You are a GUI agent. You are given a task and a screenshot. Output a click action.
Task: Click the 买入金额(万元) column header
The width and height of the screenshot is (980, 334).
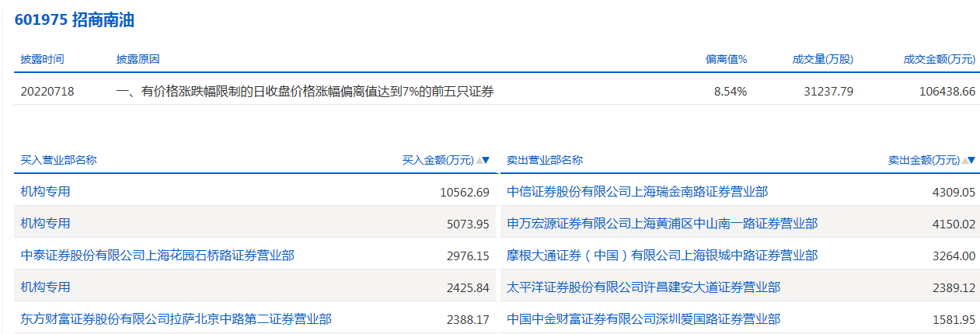tap(438, 160)
